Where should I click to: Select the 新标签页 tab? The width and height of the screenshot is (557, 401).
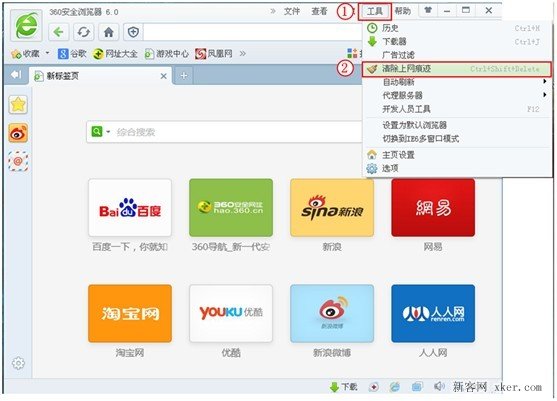click(101, 76)
